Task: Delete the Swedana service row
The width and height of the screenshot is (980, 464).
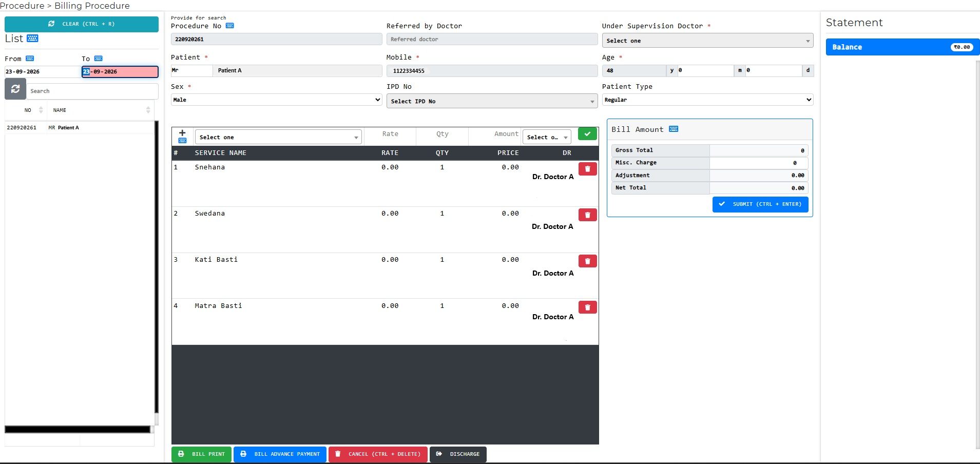Action: pos(587,215)
